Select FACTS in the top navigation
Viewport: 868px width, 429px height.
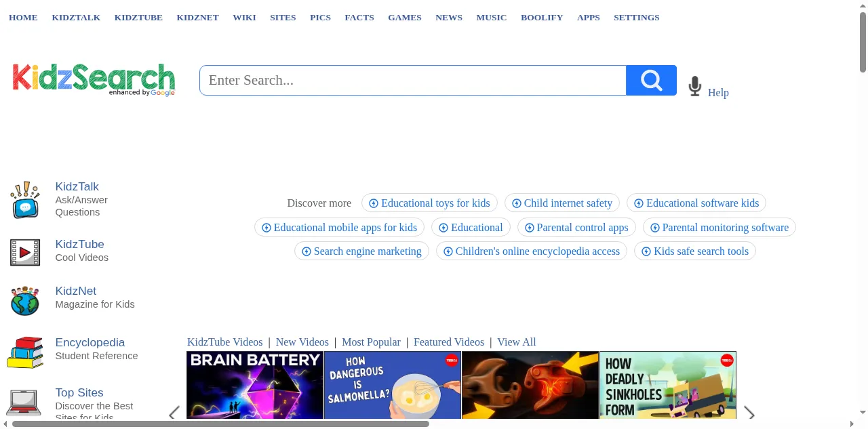(359, 18)
